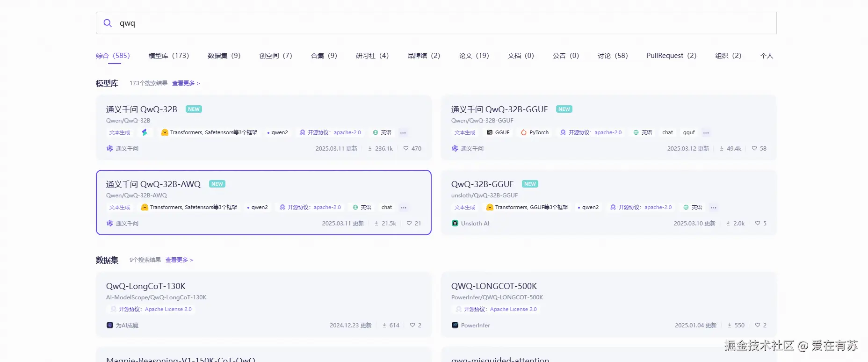Click the Unsloth AI avatar icon

455,223
